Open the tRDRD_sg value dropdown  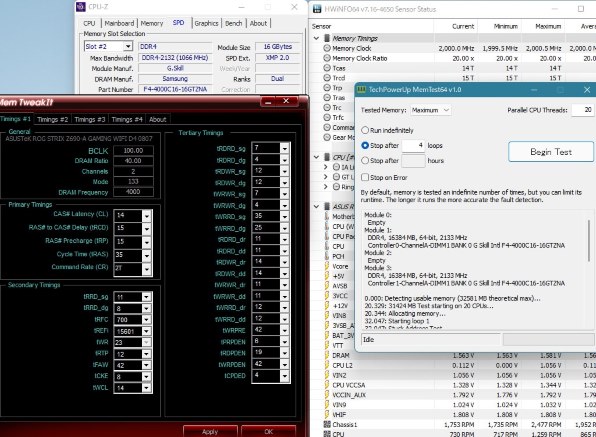point(285,148)
